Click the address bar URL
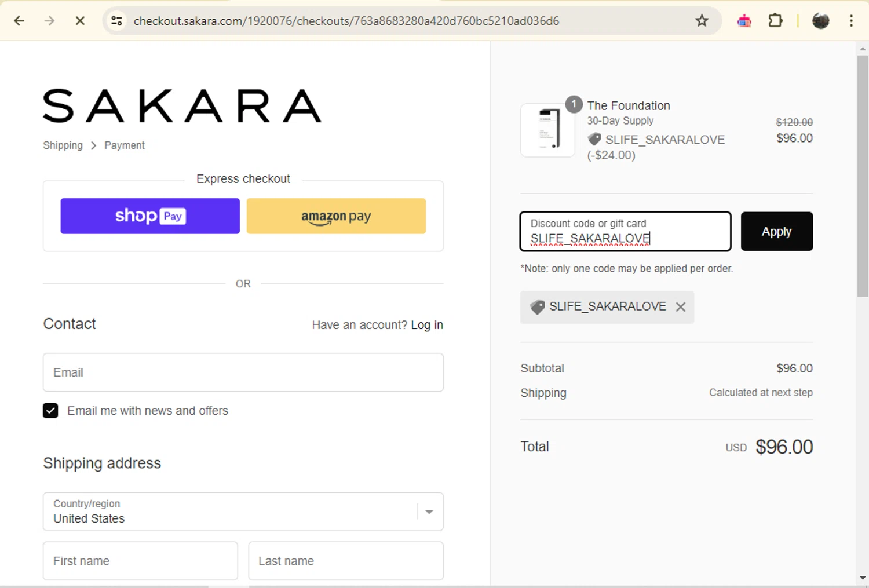The height and width of the screenshot is (588, 869). tap(346, 21)
